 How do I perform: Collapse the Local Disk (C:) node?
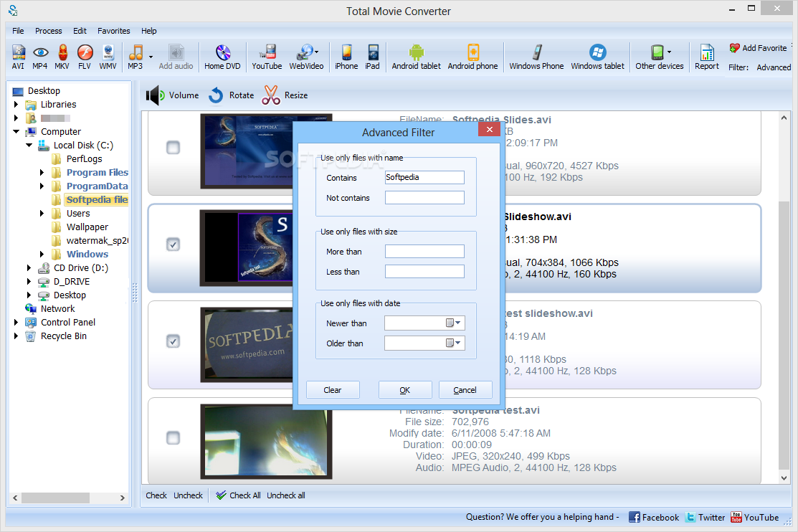[x=29, y=145]
